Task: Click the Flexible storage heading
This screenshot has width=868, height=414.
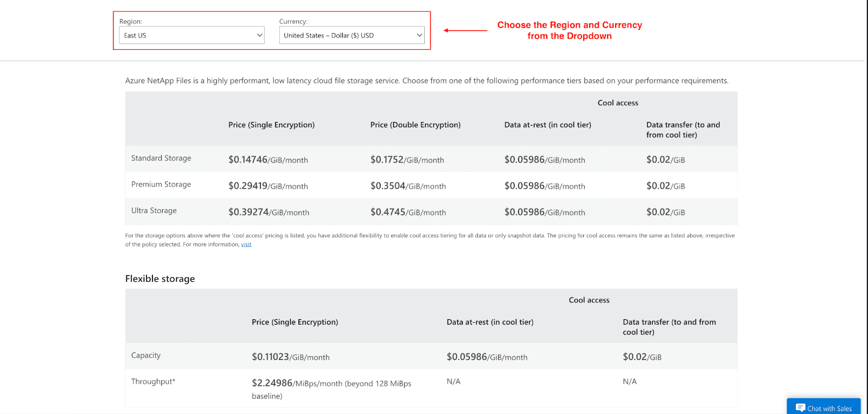Action: 160,279
